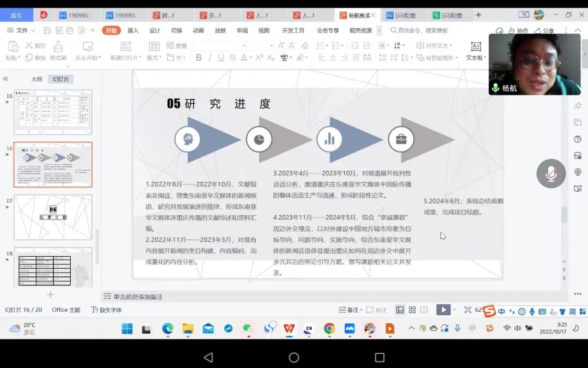
Task: Switch to Reading view icon in status bar
Action: click(424, 310)
